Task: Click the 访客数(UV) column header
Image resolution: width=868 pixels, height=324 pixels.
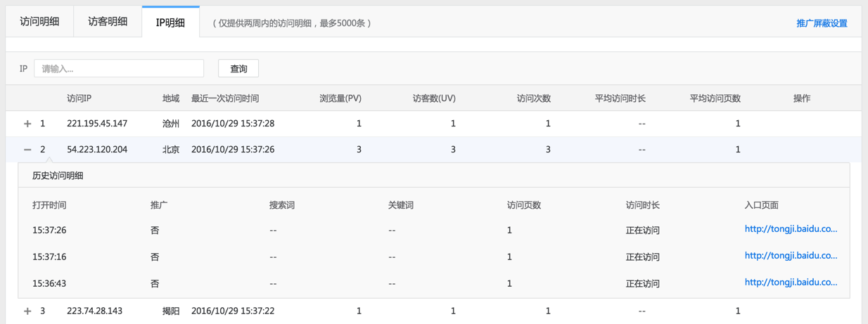Action: coord(434,98)
